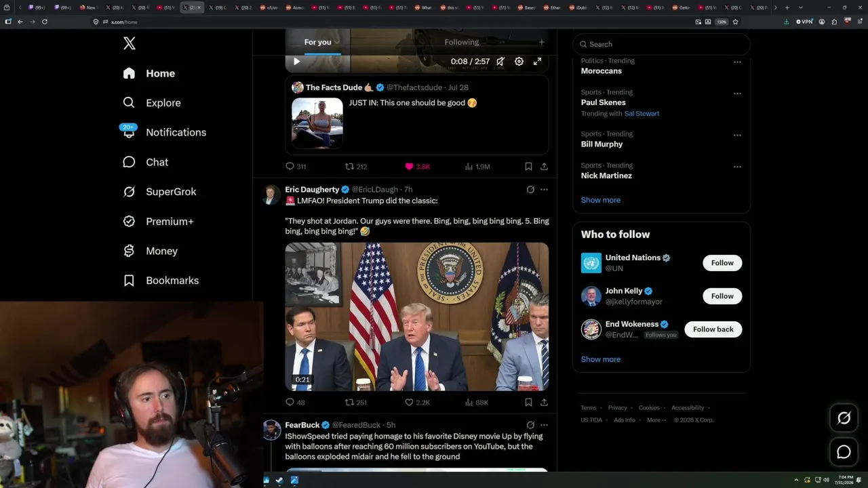The height and width of the screenshot is (488, 868).
Task: Open the Sal Stewart trending link
Action: [642, 114]
